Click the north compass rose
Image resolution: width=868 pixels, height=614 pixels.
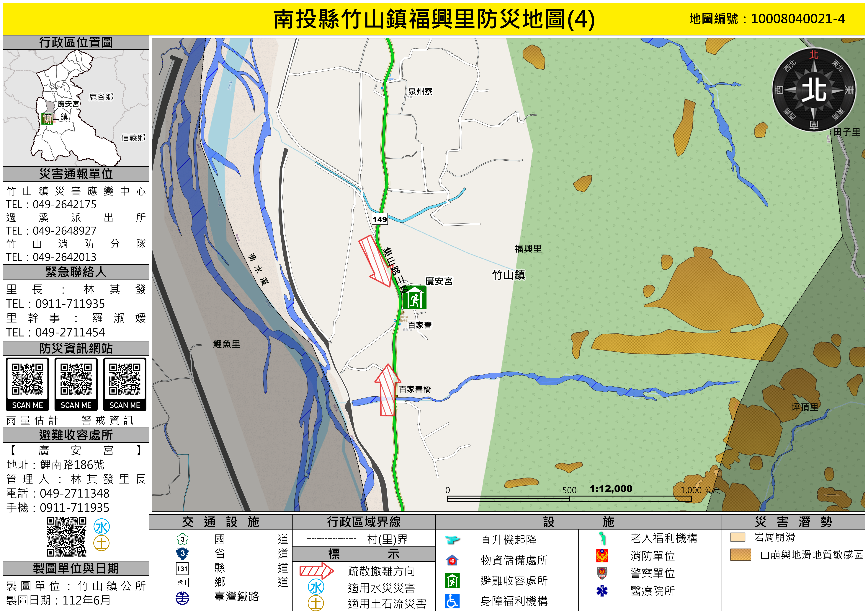point(814,90)
